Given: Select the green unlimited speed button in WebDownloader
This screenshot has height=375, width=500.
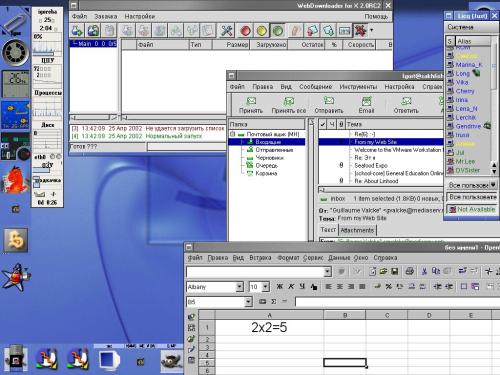Looking at the screenshot, I should point(278,31).
